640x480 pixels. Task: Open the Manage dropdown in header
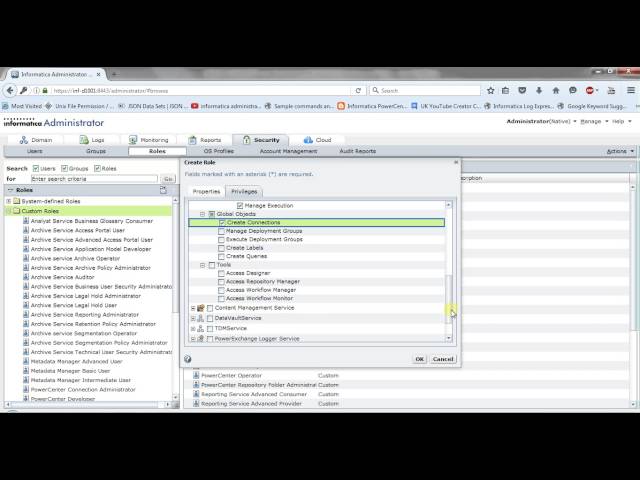[x=594, y=121]
